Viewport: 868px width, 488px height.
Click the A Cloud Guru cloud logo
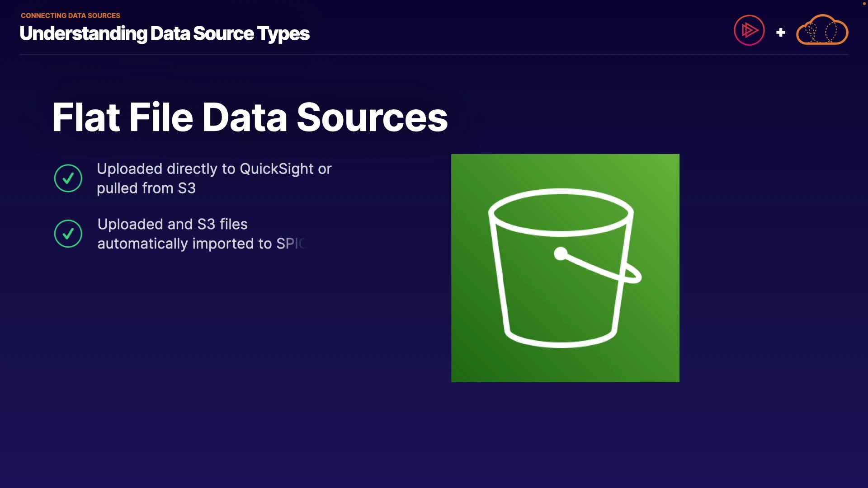click(822, 30)
